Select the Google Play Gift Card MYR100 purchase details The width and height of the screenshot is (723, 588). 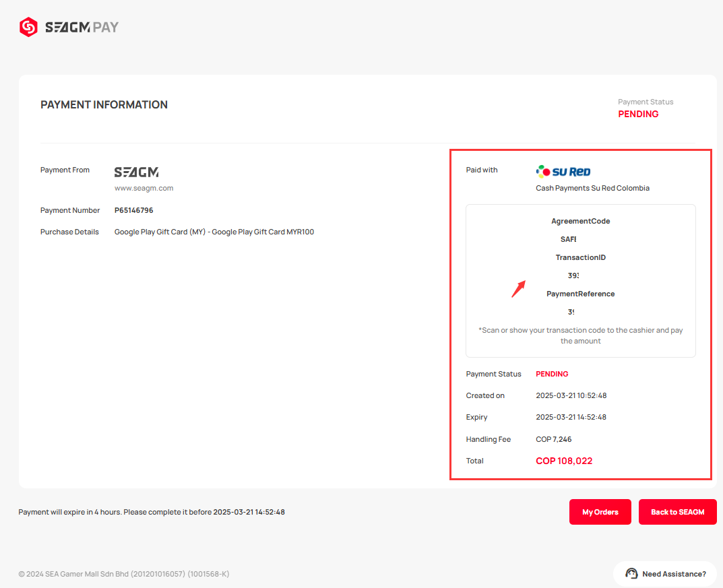point(214,232)
